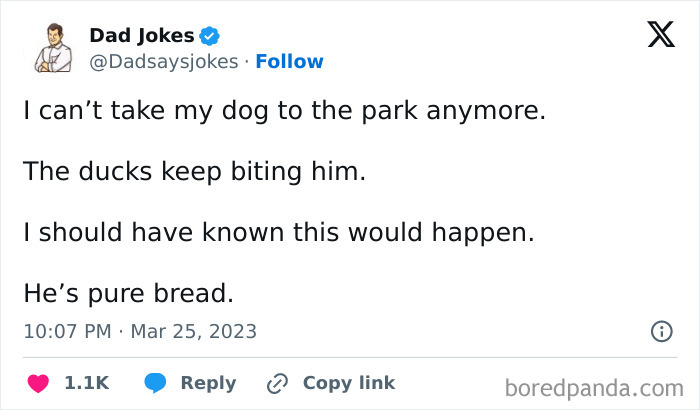Click the Dad Jokes display name
700x410 pixels.
(x=142, y=36)
